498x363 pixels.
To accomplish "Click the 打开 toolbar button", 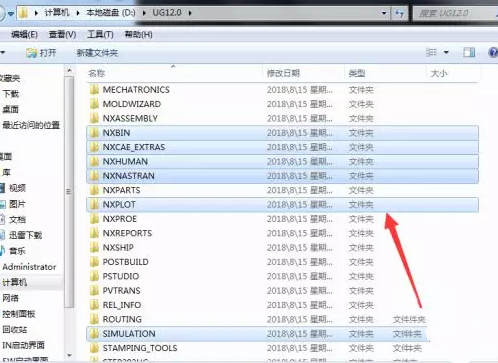I will [x=41, y=53].
